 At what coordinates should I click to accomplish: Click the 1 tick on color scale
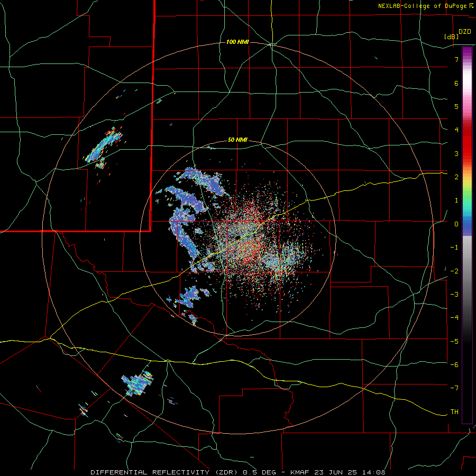[456, 200]
